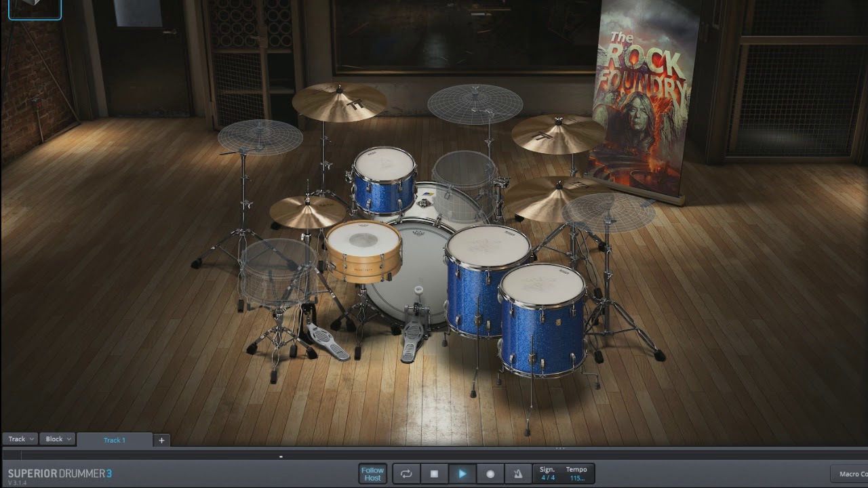Toggle the metronome icon
The width and height of the screenshot is (868, 488).
tap(518, 474)
